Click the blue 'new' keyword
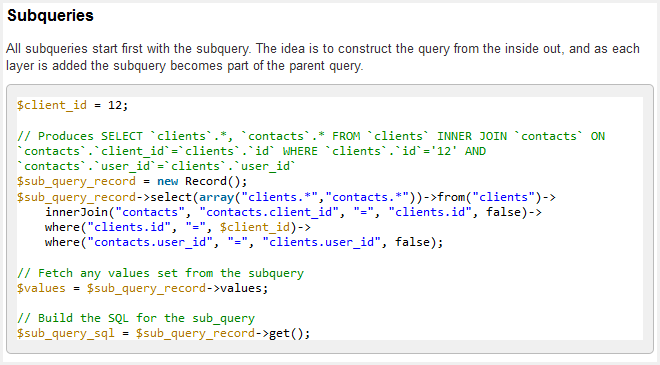This screenshot has width=660, height=365. tap(168, 181)
